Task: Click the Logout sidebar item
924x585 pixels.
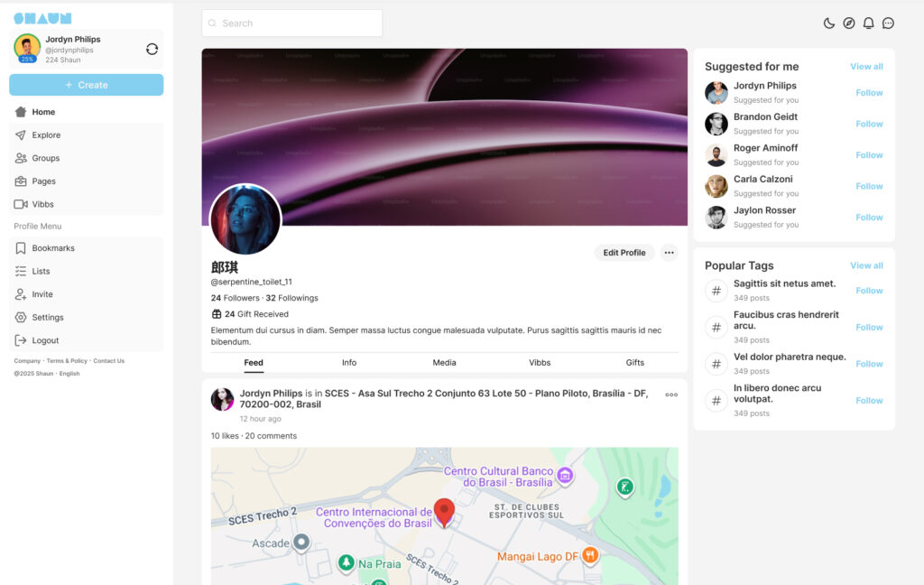Action: click(45, 340)
